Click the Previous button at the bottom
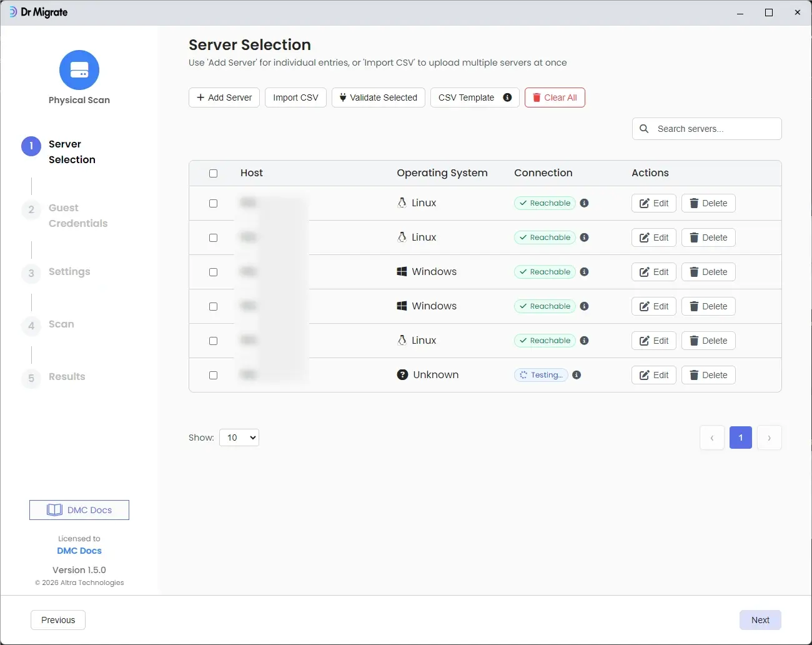Image resolution: width=812 pixels, height=645 pixels. click(58, 620)
